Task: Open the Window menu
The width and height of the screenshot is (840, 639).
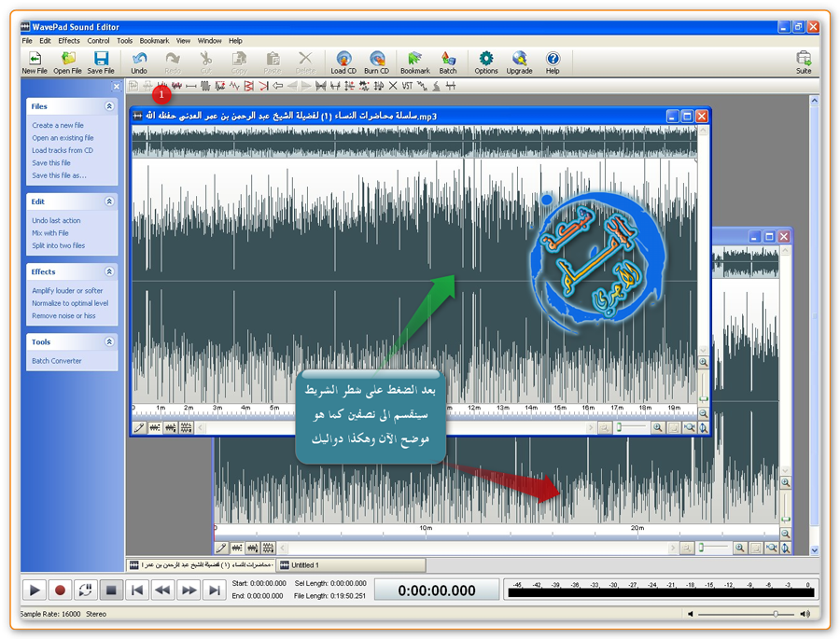Action: click(x=209, y=41)
